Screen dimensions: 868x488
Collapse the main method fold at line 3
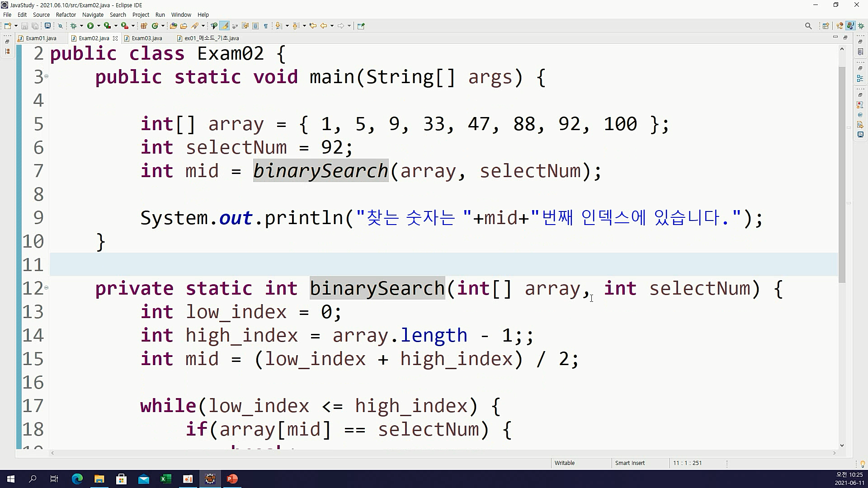pos(46,76)
